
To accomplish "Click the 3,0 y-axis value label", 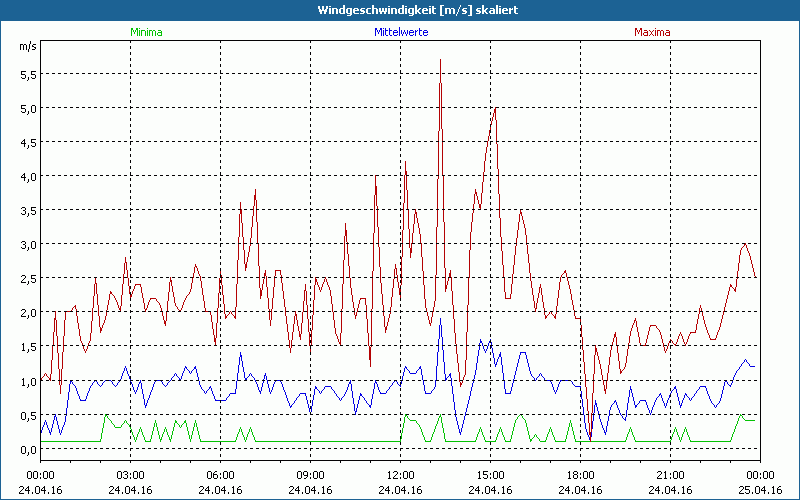I will click(28, 244).
